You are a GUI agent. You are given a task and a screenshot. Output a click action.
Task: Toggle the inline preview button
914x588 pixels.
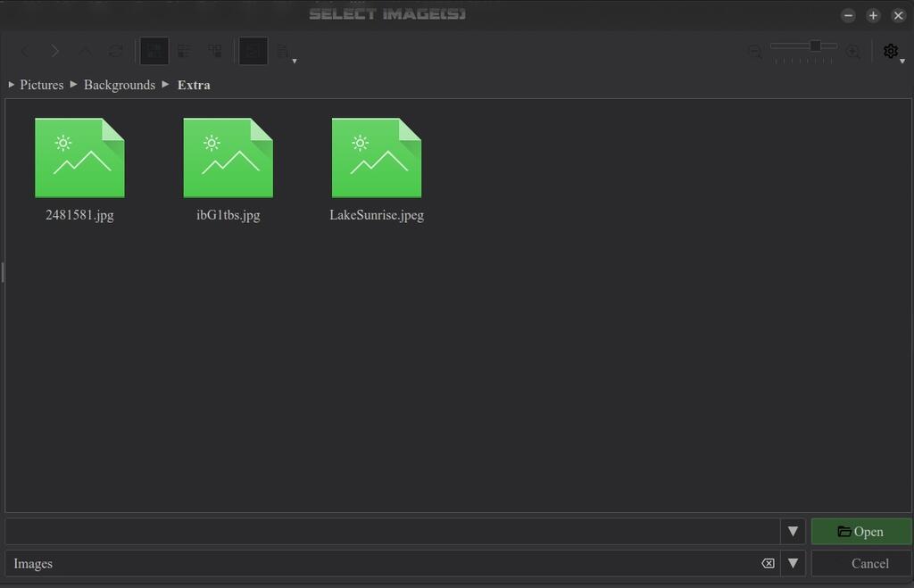click(253, 51)
